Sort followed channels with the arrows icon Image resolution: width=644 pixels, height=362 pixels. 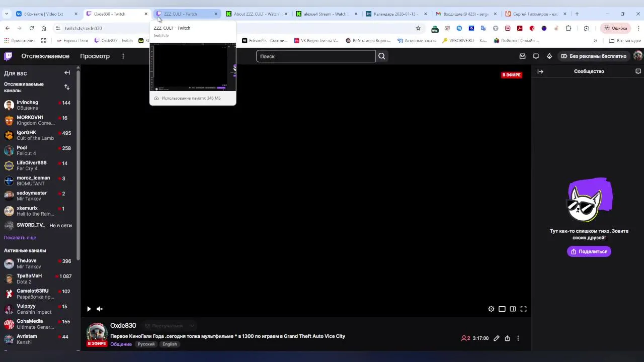(x=67, y=87)
